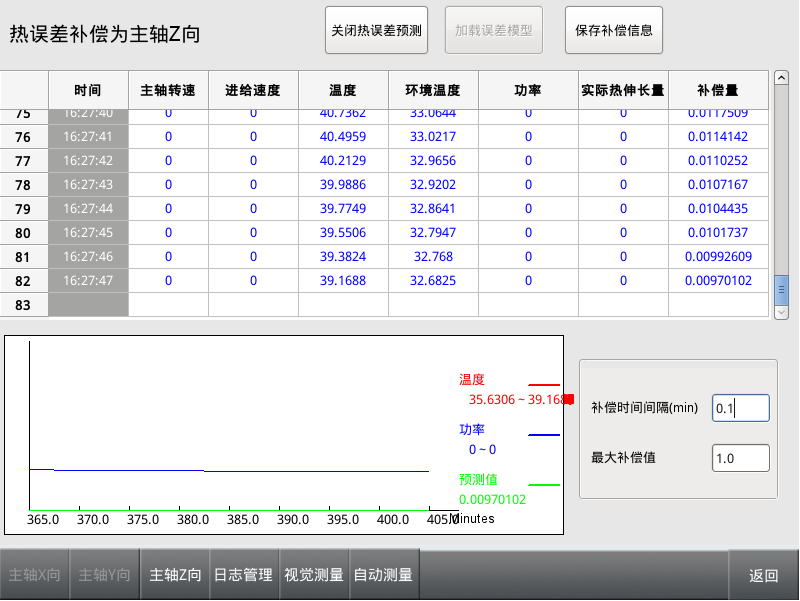Viewport: 800px width, 601px height.
Task: Click the 补偿时间间隔 input field
Action: tap(740, 408)
